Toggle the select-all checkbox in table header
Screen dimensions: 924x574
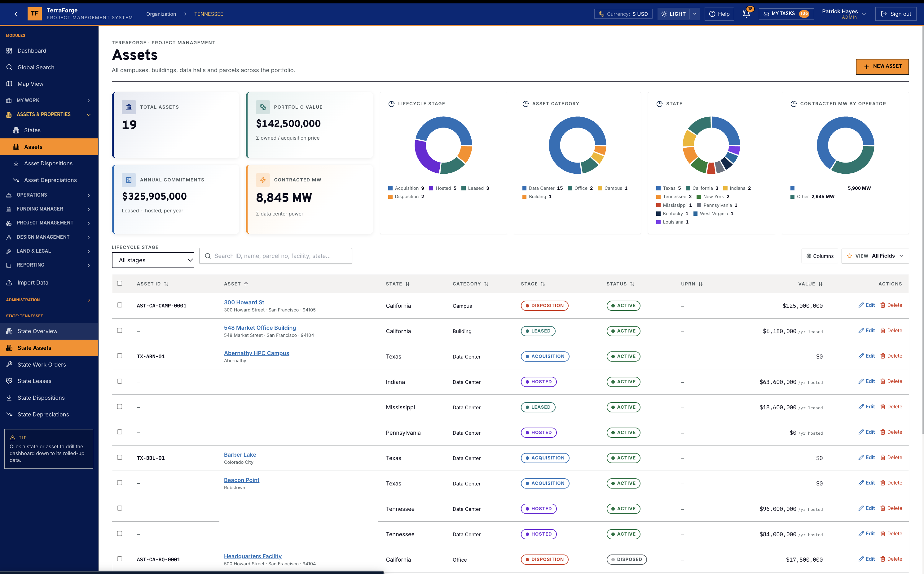point(120,283)
